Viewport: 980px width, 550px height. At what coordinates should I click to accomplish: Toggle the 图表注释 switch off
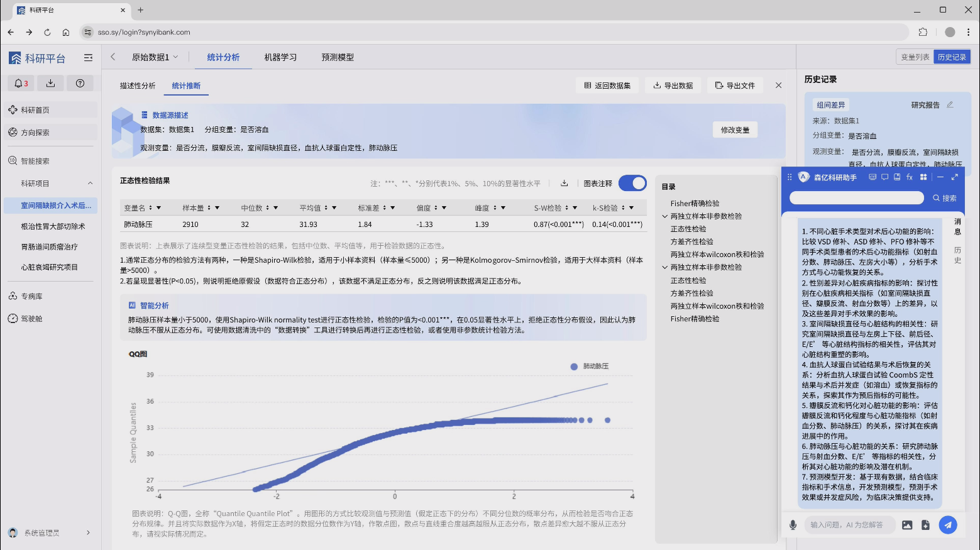(632, 183)
